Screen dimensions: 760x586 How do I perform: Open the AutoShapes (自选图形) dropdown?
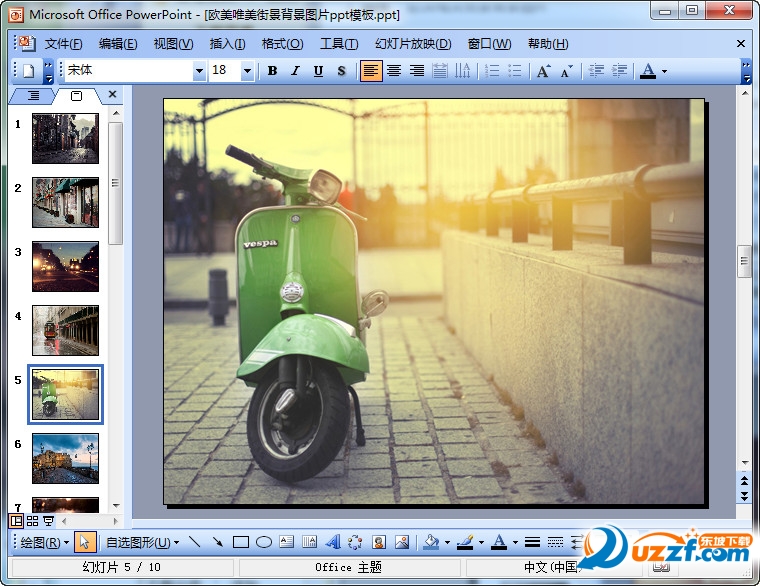pyautogui.click(x=142, y=542)
